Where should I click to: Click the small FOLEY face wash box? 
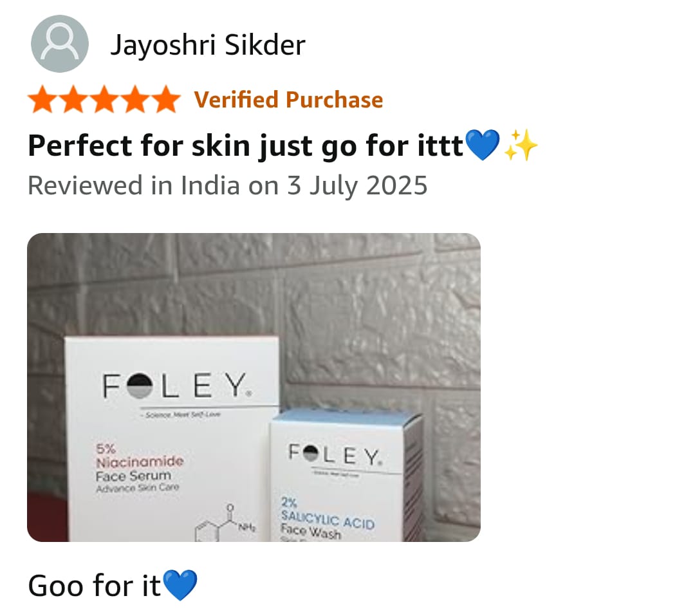point(346,476)
